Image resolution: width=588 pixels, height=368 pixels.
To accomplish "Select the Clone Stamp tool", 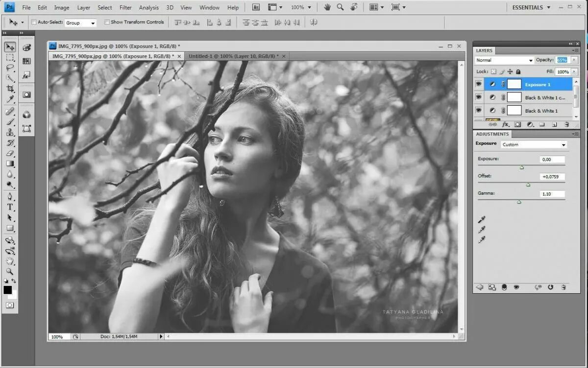I will (10, 133).
